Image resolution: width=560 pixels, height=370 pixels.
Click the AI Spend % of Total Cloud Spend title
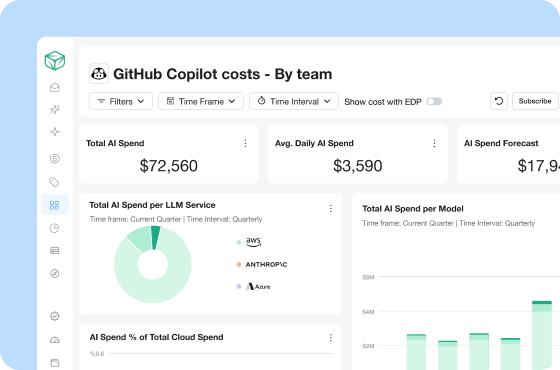[x=156, y=337]
